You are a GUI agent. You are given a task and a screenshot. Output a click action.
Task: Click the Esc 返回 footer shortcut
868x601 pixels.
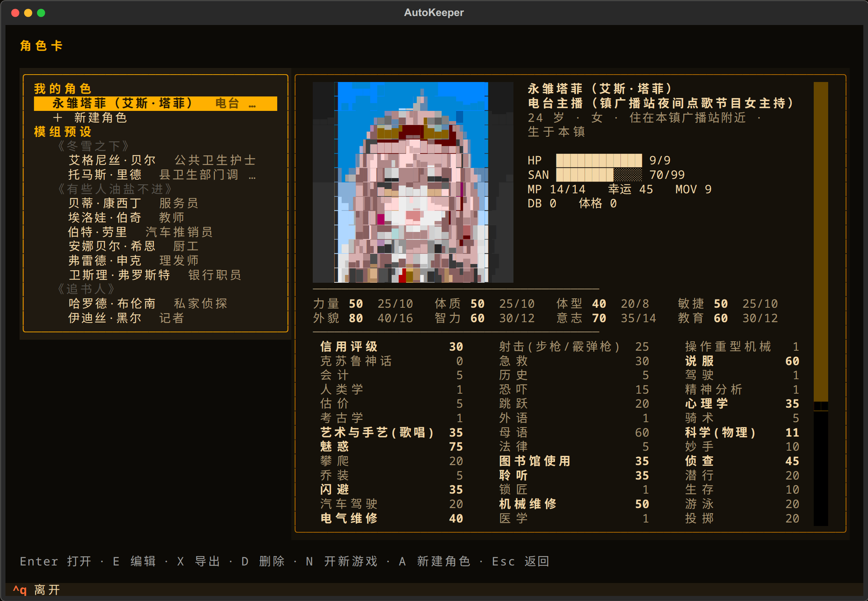click(521, 561)
